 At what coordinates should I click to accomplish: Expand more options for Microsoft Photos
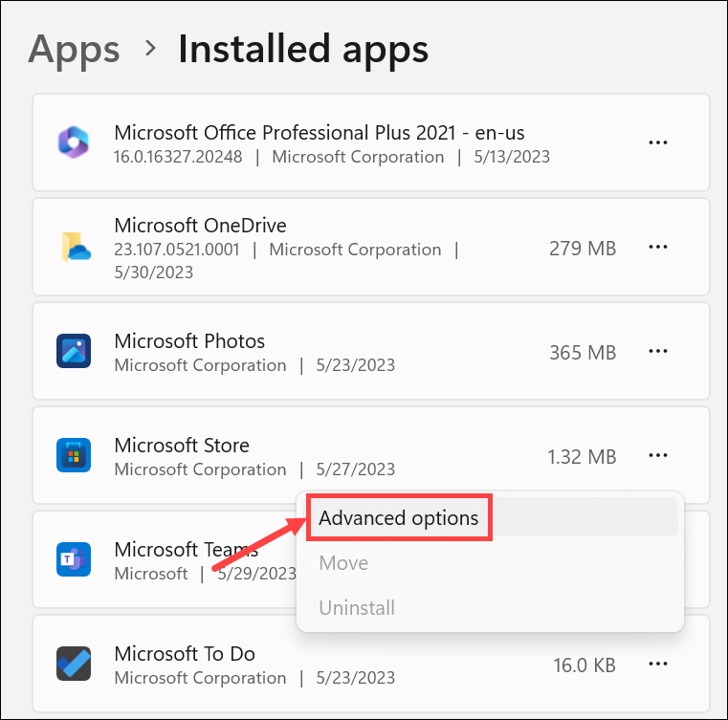(657, 352)
